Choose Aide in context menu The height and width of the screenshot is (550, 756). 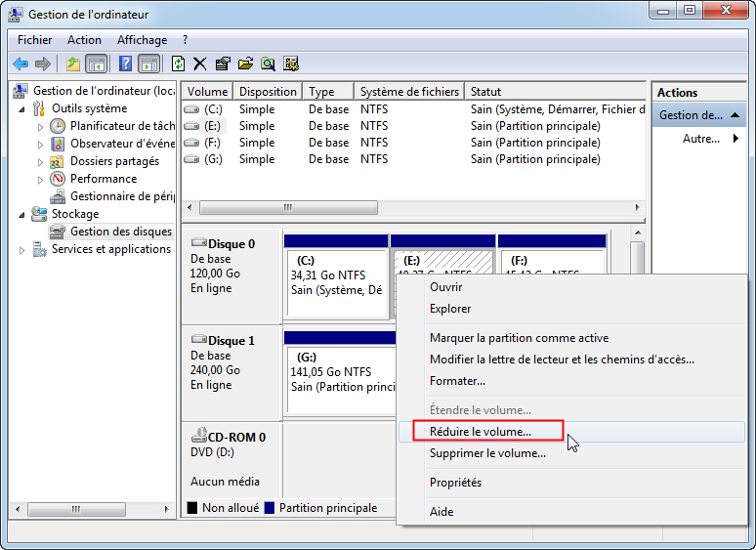(x=571, y=512)
